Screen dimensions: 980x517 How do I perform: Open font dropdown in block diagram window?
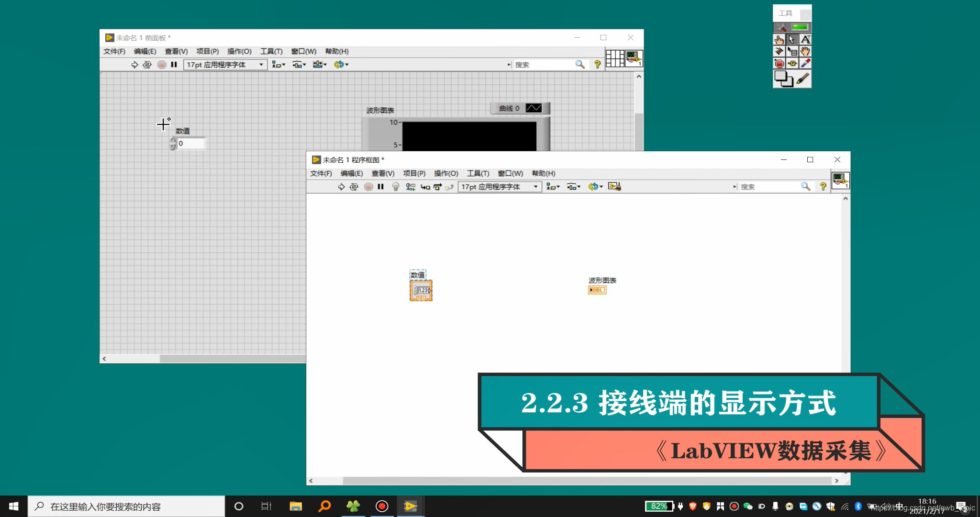(500, 187)
